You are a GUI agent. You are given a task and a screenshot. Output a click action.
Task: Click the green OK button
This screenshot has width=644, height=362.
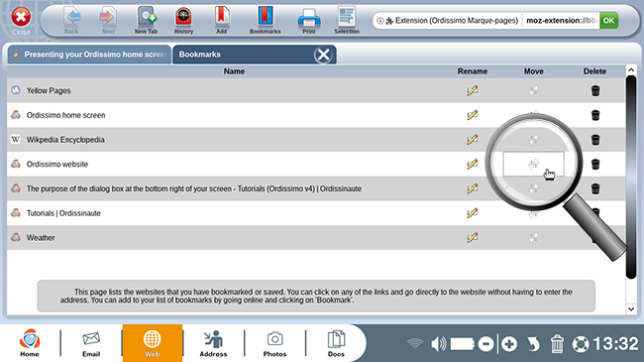(608, 21)
